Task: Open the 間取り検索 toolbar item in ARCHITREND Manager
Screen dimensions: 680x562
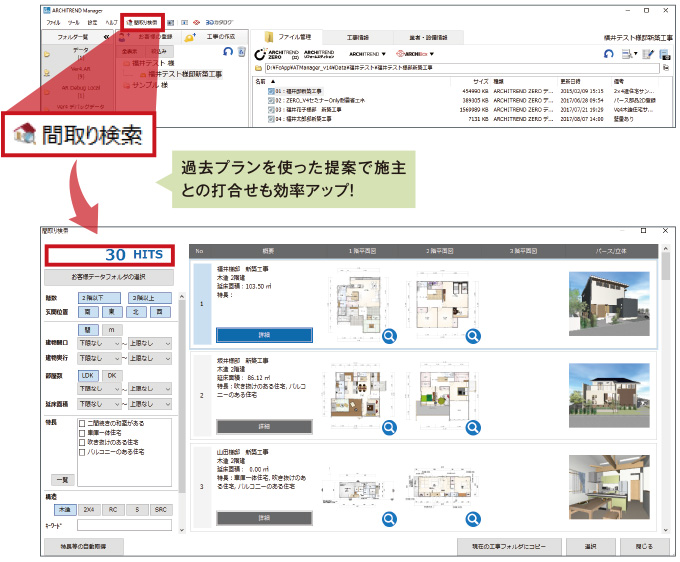Action: (142, 23)
